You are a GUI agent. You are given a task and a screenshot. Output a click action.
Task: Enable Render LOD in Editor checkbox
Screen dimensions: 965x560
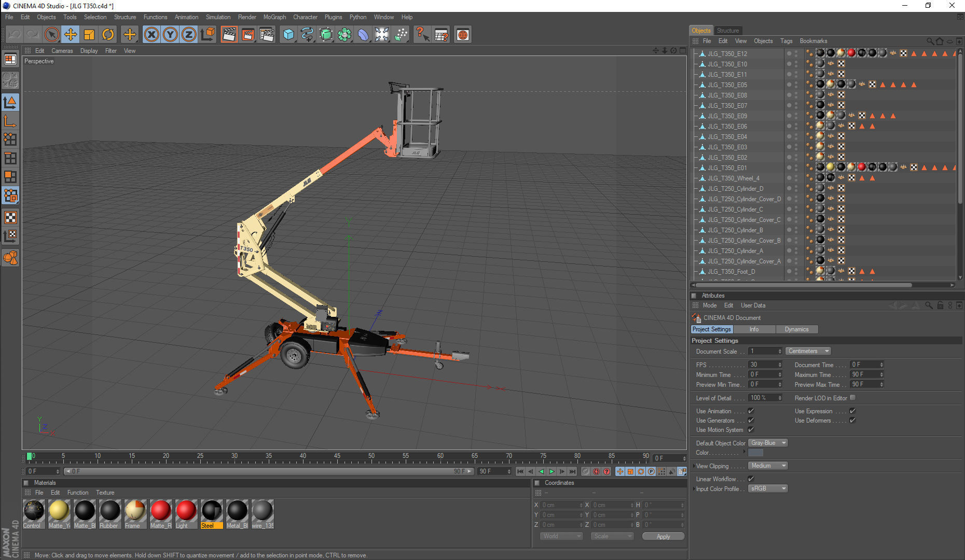852,398
